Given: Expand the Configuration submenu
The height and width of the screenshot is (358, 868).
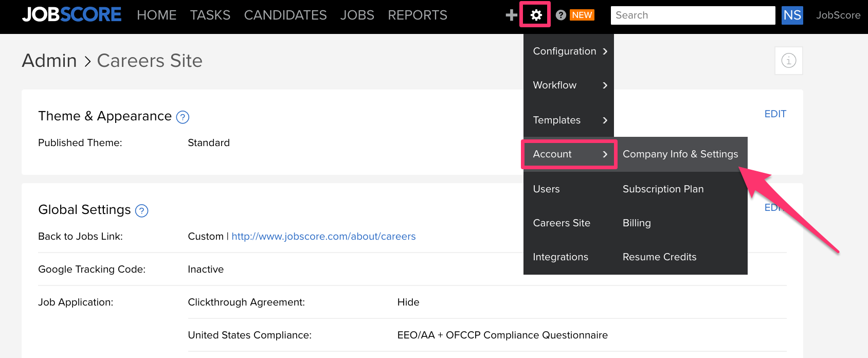Looking at the screenshot, I should pos(569,51).
